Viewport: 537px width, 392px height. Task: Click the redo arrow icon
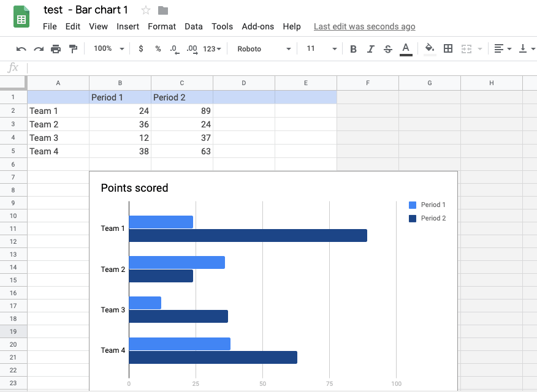[39, 49]
